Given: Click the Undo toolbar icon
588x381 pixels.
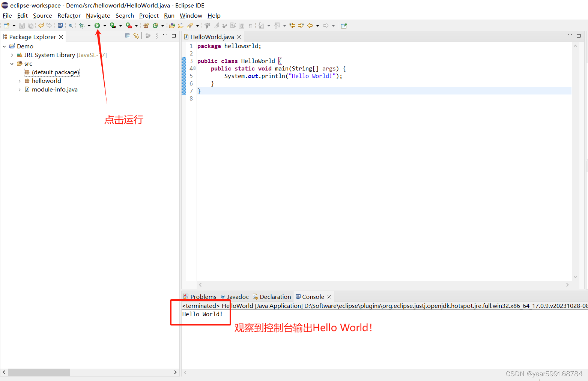Looking at the screenshot, I should click(41, 25).
